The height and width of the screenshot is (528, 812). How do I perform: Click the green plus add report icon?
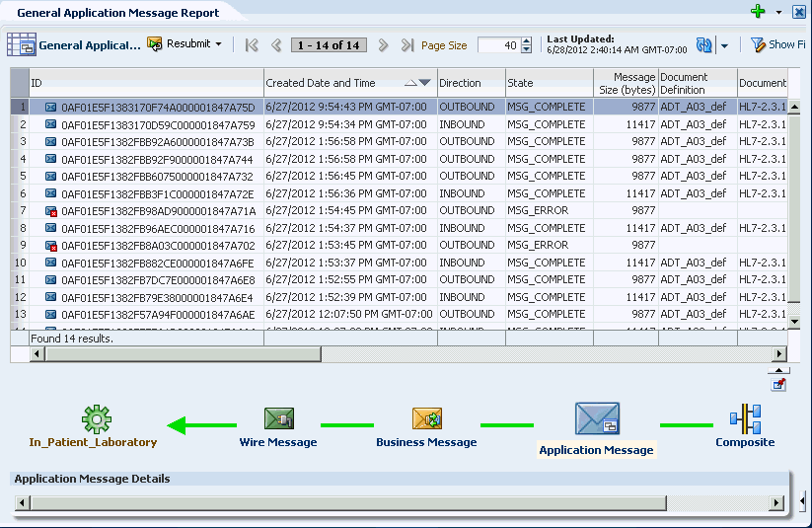coord(758,12)
